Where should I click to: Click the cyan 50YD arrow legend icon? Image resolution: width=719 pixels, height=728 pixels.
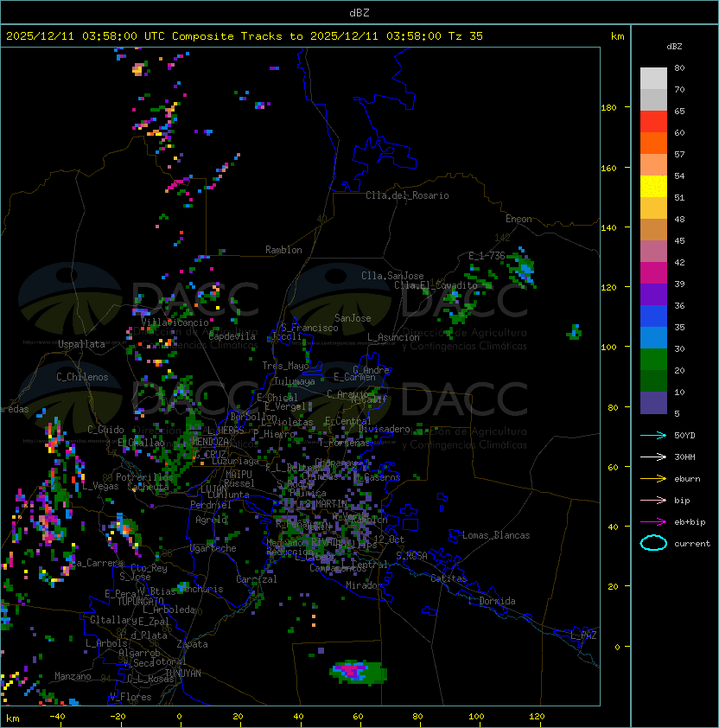[653, 435]
